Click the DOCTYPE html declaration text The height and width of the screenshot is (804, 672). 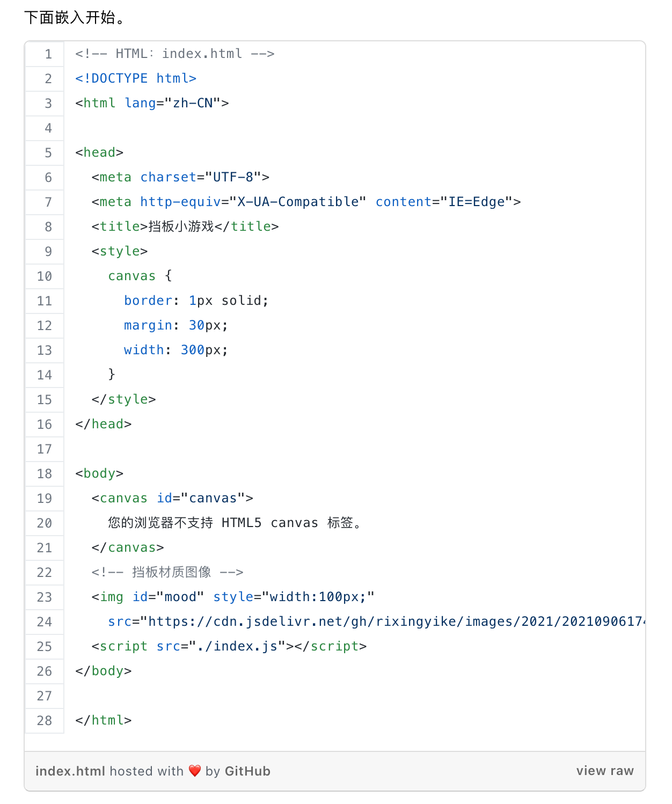[136, 78]
